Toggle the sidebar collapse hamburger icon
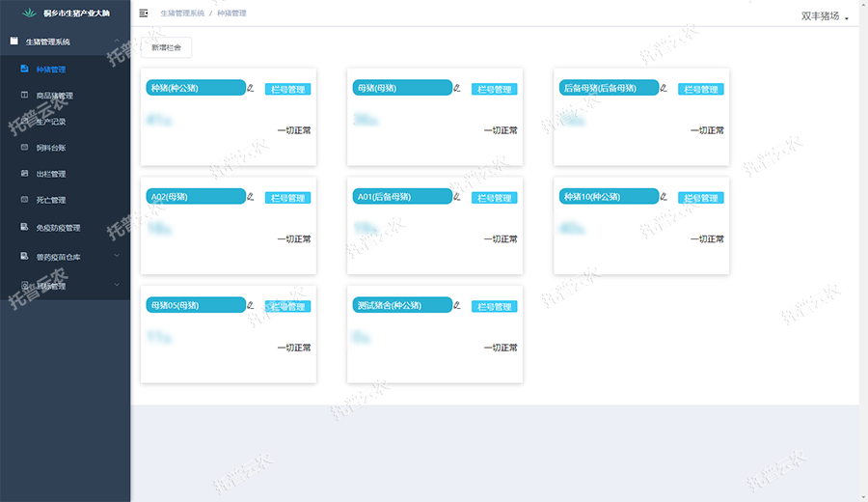The height and width of the screenshot is (502, 868). (144, 14)
